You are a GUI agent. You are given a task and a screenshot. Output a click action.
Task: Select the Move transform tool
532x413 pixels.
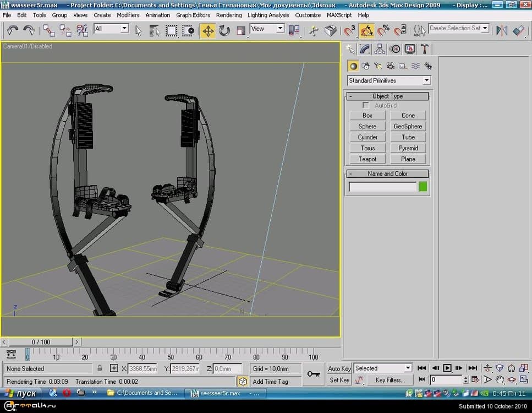click(x=208, y=31)
